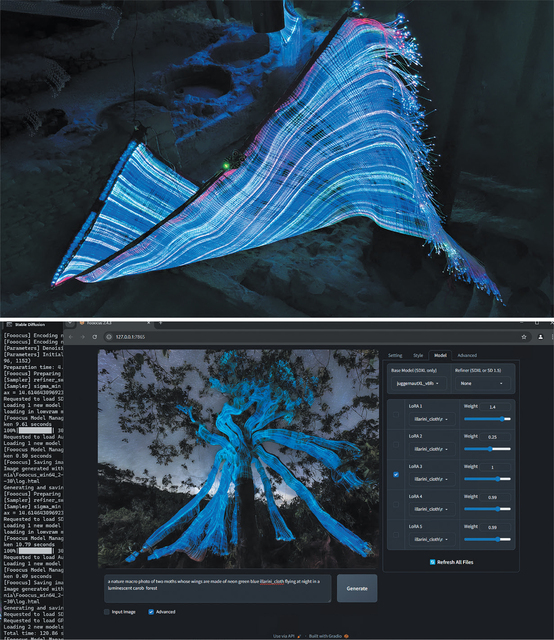Disable the checked LoRA 3 checkbox

point(396,474)
